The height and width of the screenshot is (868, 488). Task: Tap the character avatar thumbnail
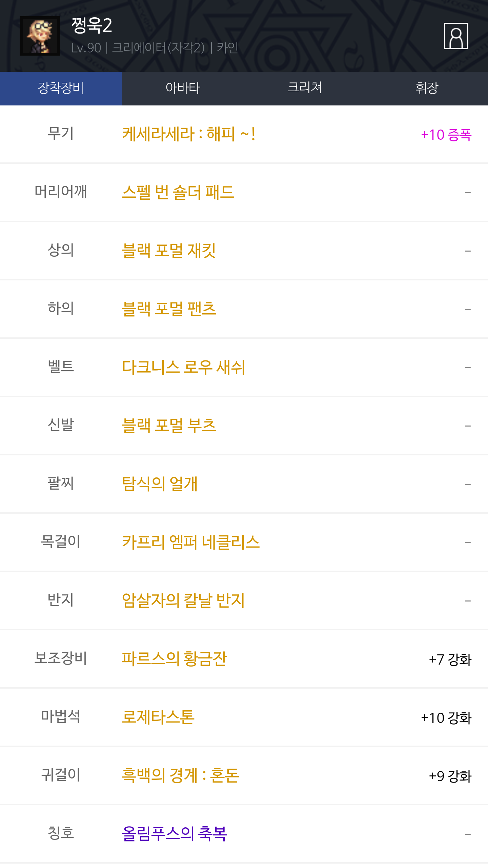pos(40,36)
